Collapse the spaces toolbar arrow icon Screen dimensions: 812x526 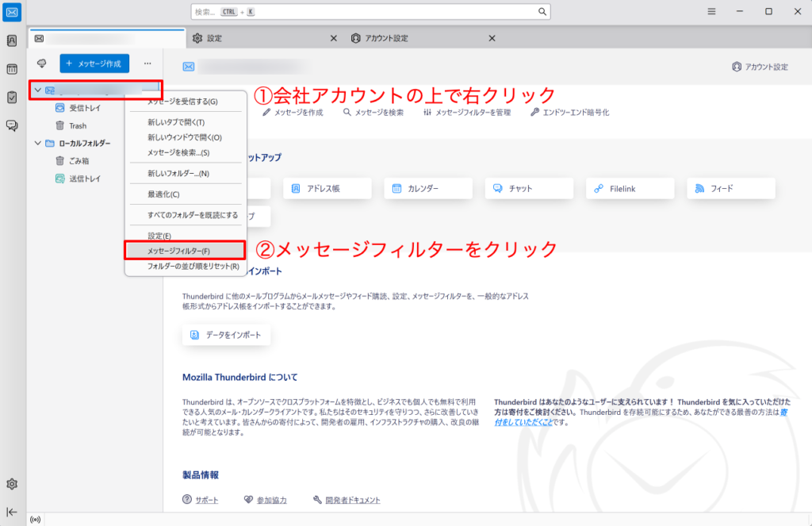click(12, 512)
